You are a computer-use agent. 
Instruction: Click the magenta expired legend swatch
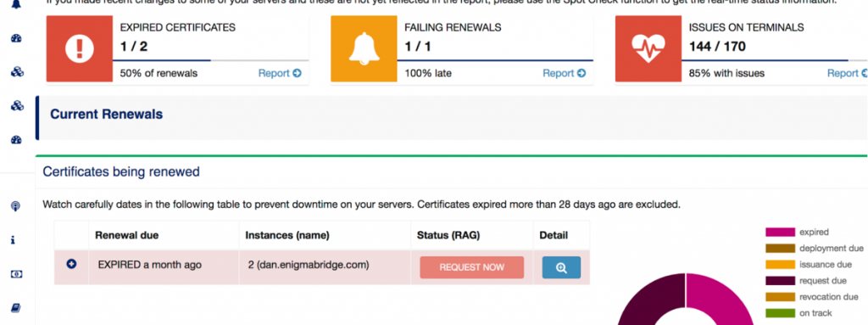click(780, 233)
